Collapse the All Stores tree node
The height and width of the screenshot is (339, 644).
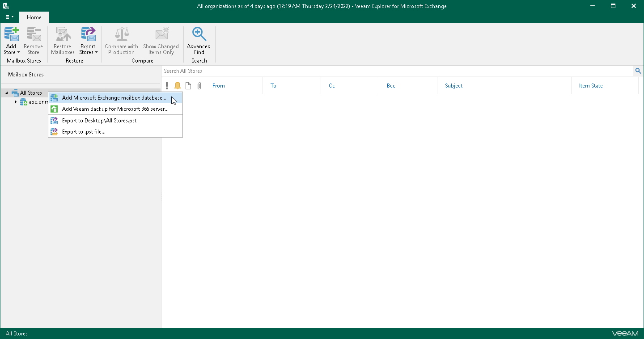point(7,93)
